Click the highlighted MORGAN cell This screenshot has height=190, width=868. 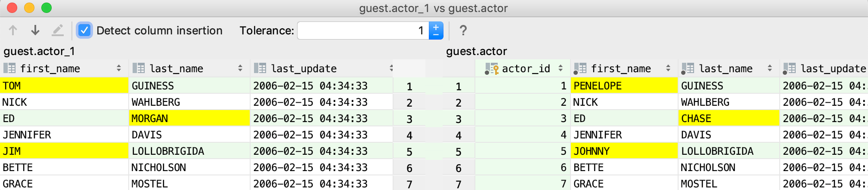pos(189,118)
